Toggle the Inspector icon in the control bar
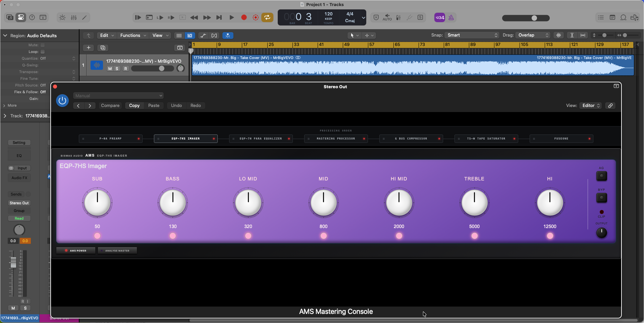Viewport: 644px width, 323px height. (21, 17)
